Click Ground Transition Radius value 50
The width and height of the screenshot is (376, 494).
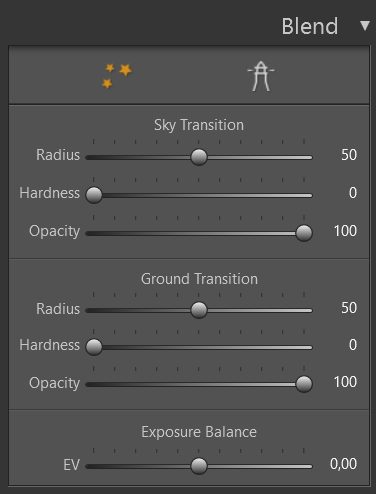[349, 308]
